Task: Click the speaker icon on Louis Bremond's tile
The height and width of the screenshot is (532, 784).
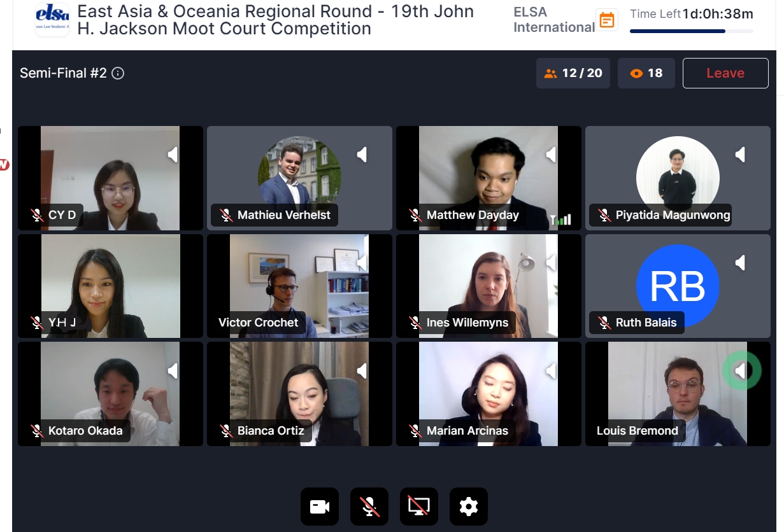Action: point(741,370)
